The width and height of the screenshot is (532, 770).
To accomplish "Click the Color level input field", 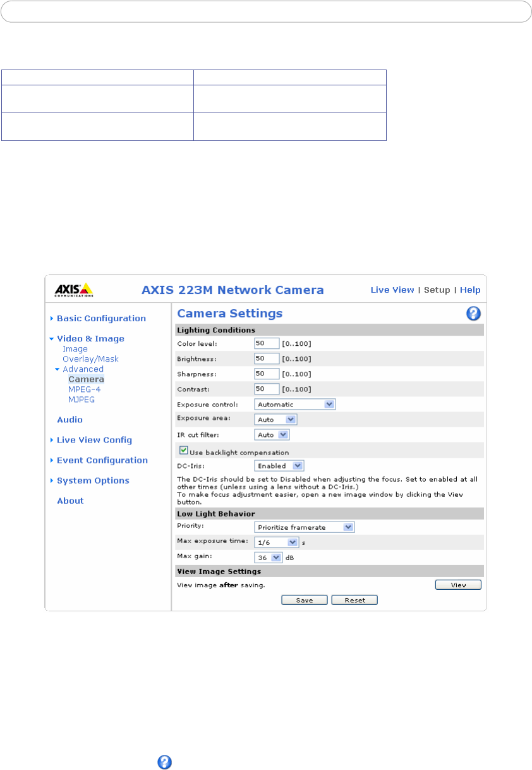I will [267, 343].
